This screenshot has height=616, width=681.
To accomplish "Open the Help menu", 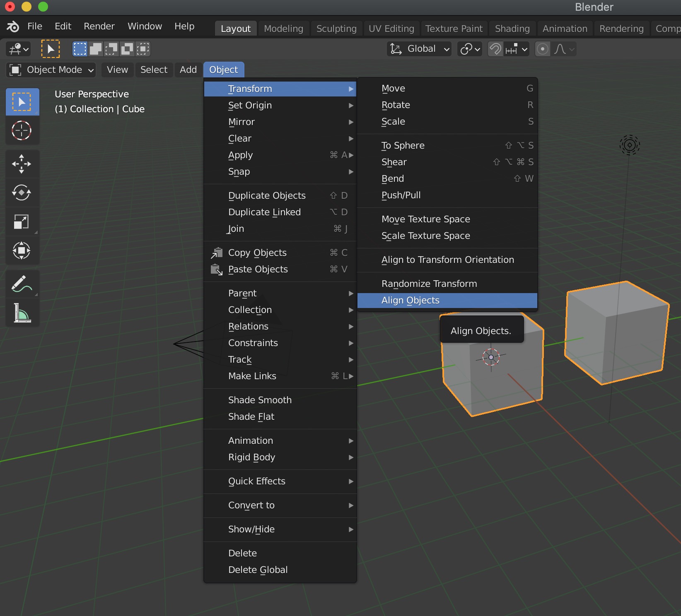I will tap(184, 26).
